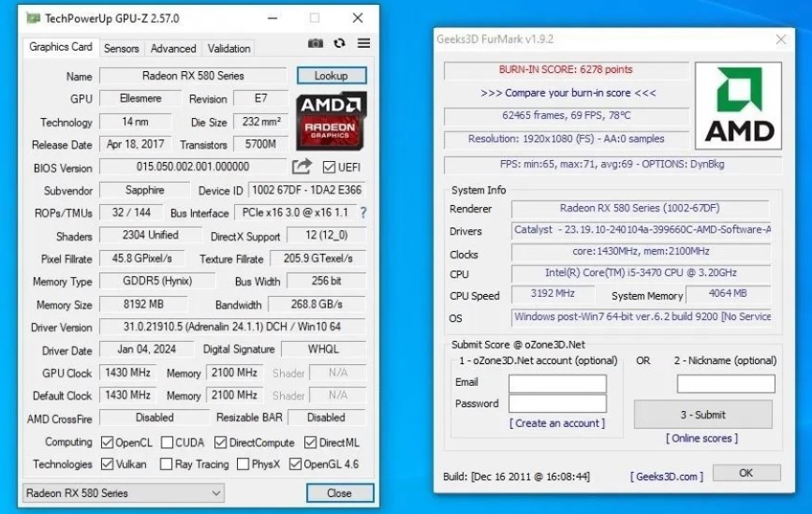Click the GPU name field Radeon RX 580 Series
Screen dimensions: 812x514
click(x=193, y=76)
